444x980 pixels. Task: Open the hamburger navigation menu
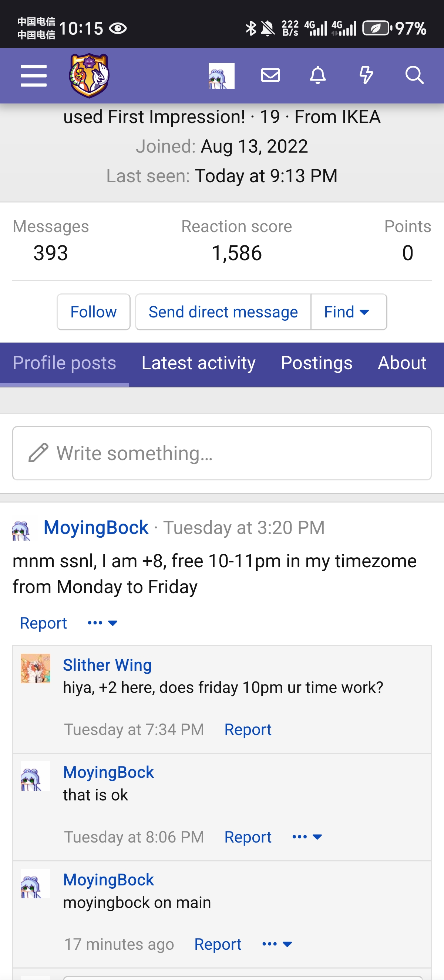[34, 75]
